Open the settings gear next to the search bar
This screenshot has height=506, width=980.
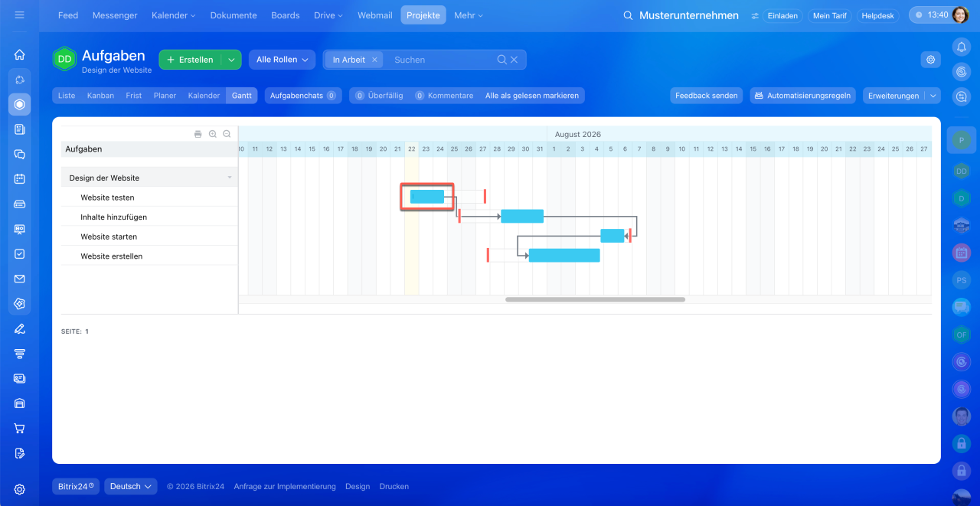pos(930,60)
